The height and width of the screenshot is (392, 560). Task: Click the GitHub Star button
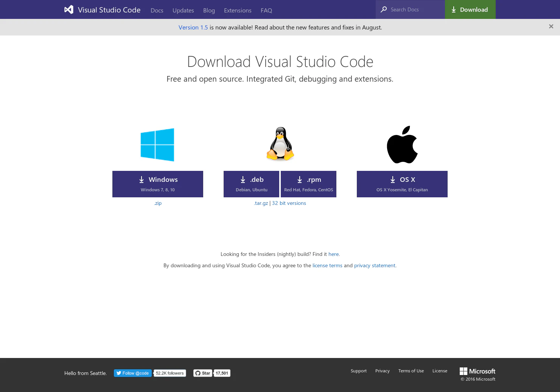point(203,373)
